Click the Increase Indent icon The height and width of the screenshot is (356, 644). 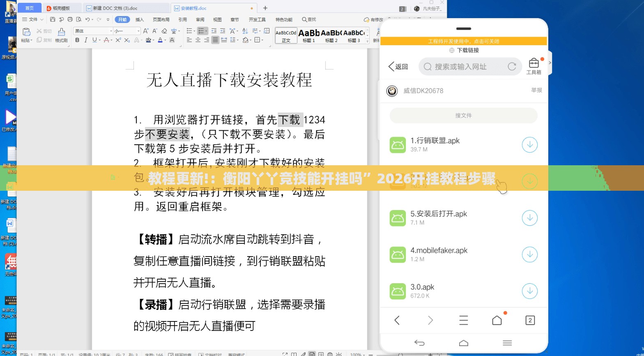coord(223,31)
